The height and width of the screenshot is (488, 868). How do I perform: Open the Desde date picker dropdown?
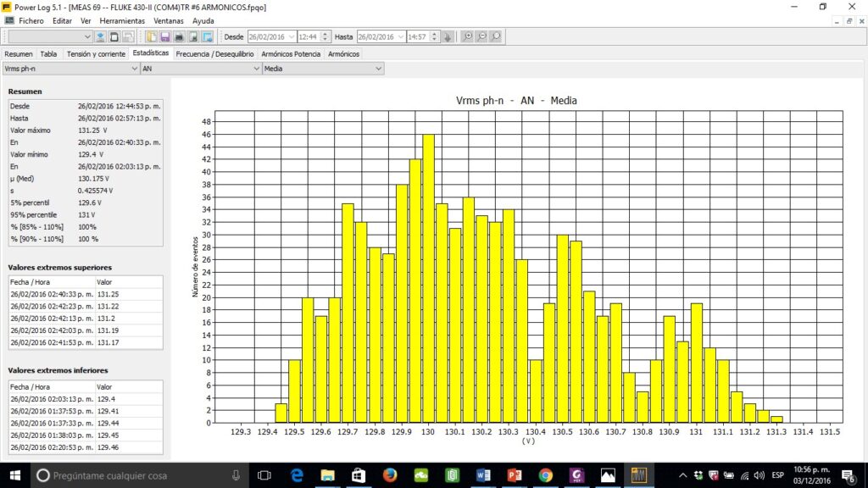coord(292,36)
